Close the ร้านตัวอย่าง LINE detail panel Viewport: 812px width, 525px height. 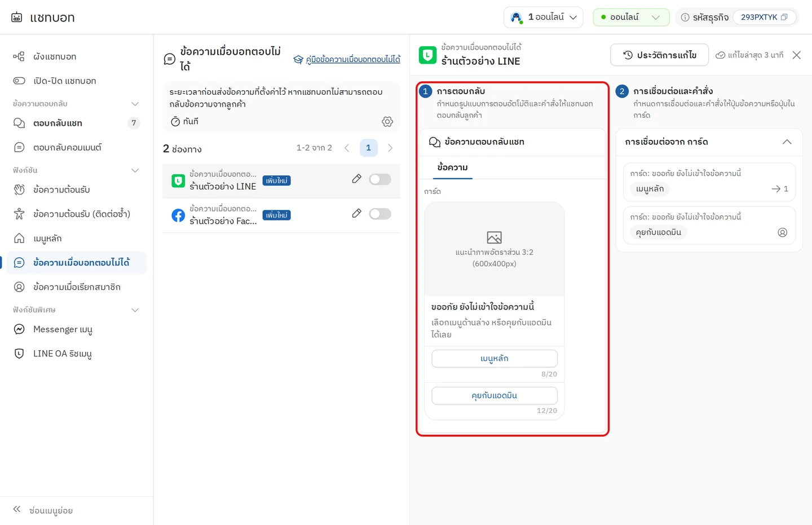click(x=796, y=55)
